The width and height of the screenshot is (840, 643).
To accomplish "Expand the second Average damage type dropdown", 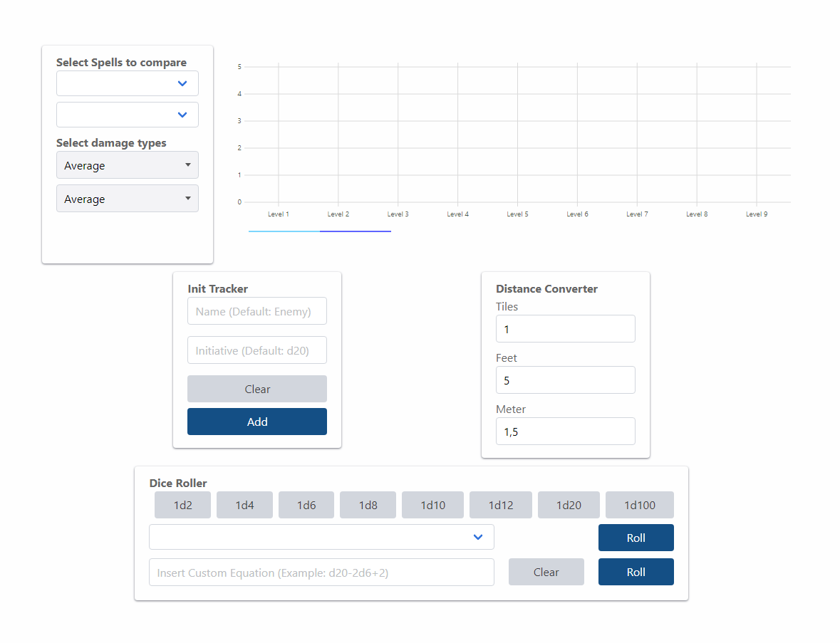I will 127,199.
